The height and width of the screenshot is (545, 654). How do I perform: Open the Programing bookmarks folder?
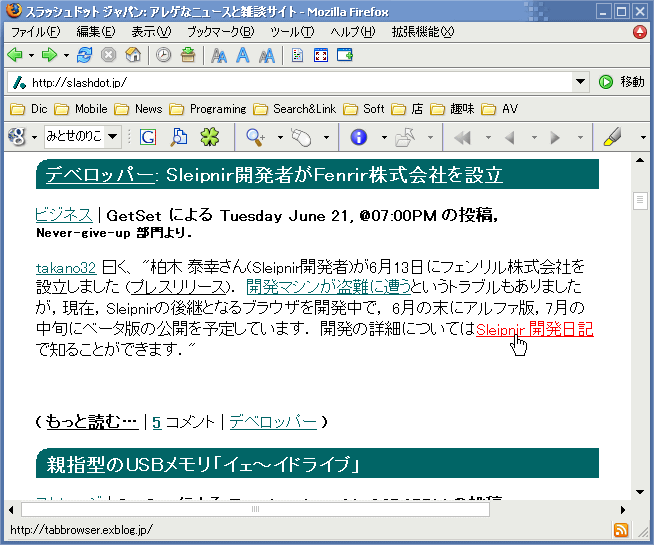pos(208,109)
